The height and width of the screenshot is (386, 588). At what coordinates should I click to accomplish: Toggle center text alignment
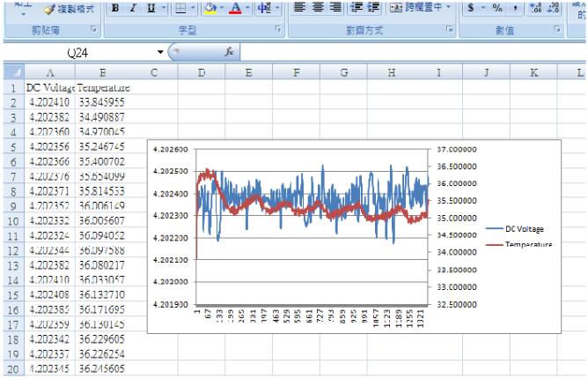pyautogui.click(x=318, y=7)
